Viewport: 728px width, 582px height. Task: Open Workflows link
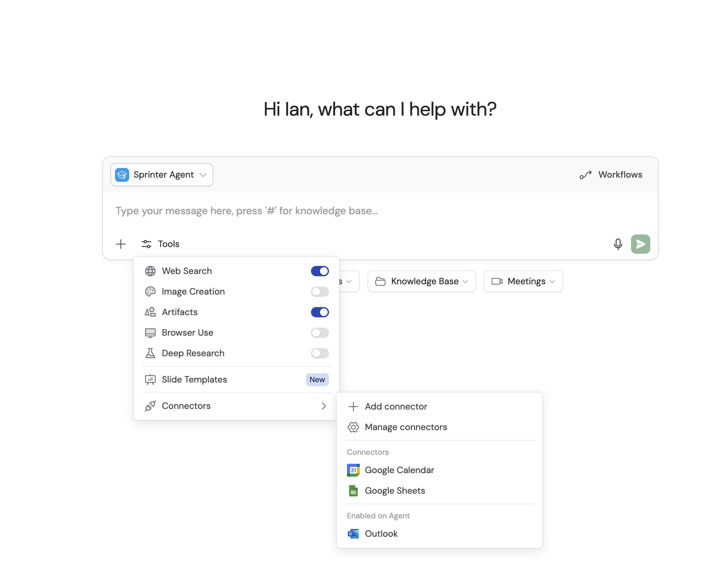tap(610, 174)
